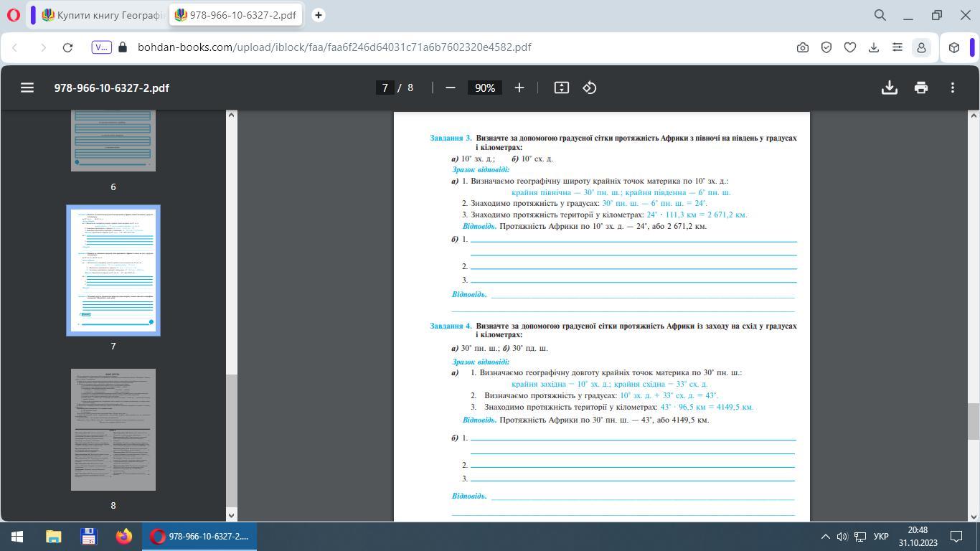Click the bohdan-books.com URL address field
Viewport: 980px width, 551px height.
point(334,47)
